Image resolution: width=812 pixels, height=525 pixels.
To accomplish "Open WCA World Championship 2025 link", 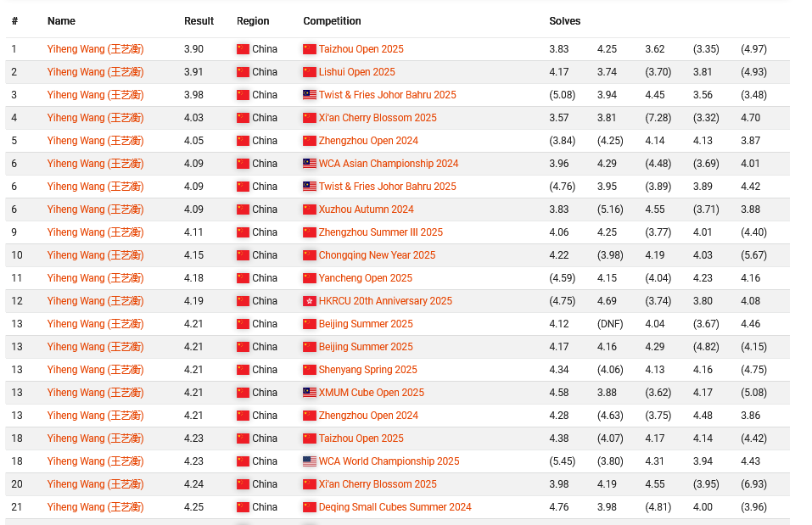I will pyautogui.click(x=389, y=461).
